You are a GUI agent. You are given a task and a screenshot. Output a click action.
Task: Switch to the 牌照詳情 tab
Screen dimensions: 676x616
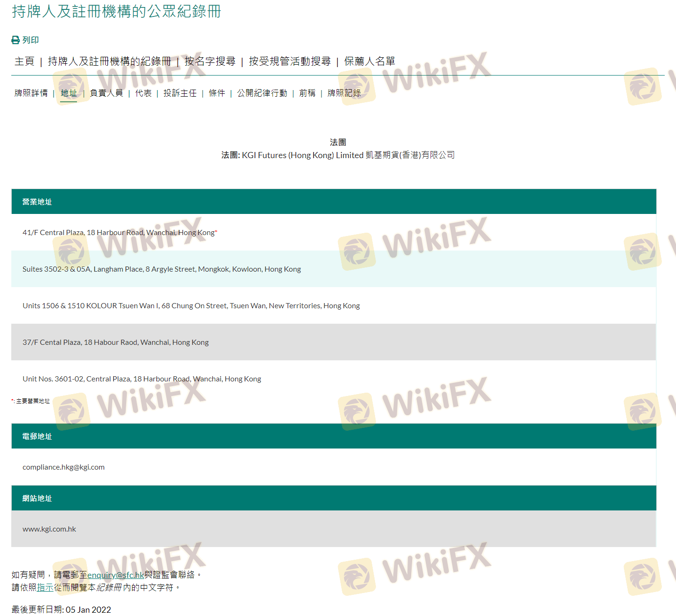click(31, 93)
